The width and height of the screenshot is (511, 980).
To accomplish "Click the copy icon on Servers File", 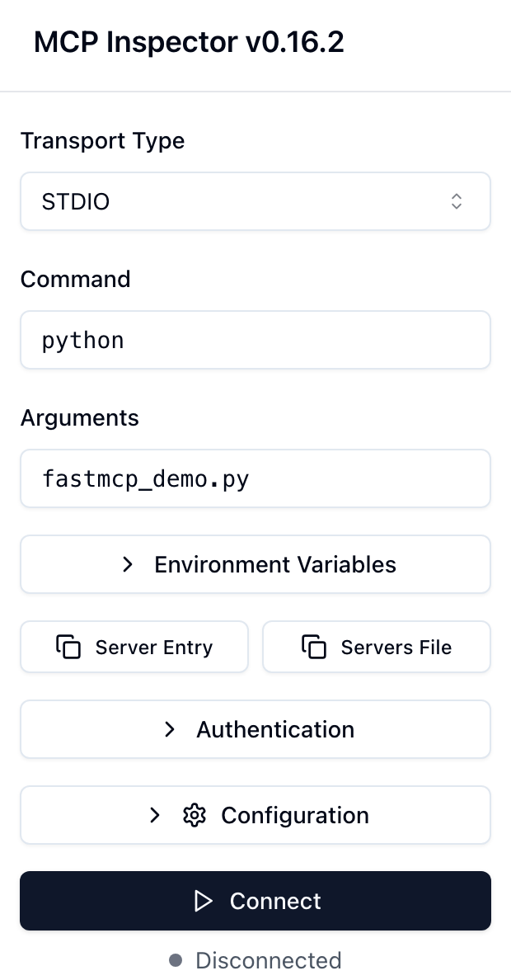I will 313,647.
